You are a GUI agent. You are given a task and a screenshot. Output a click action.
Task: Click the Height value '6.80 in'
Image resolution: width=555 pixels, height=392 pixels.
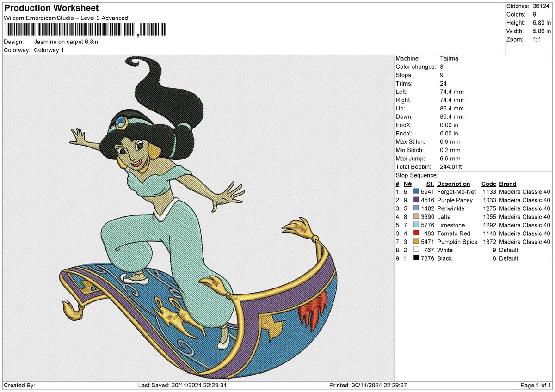click(542, 23)
